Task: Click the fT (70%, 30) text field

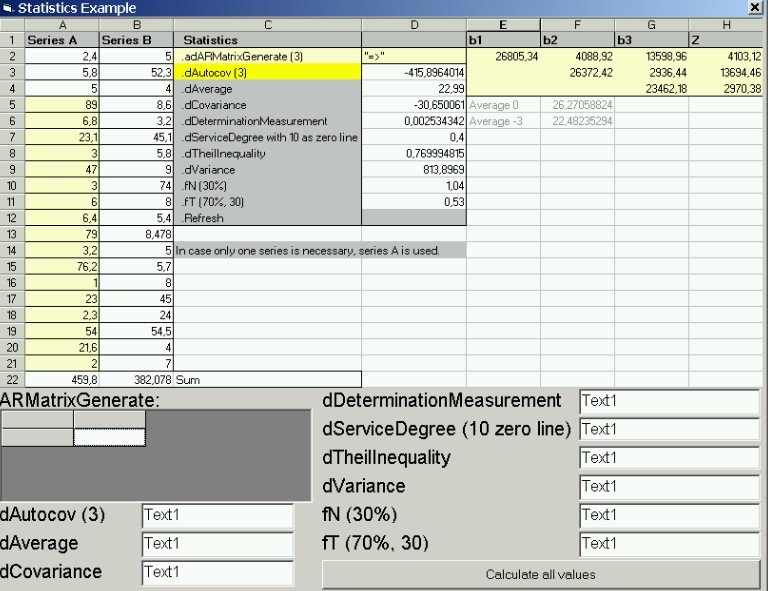Action: (670, 544)
